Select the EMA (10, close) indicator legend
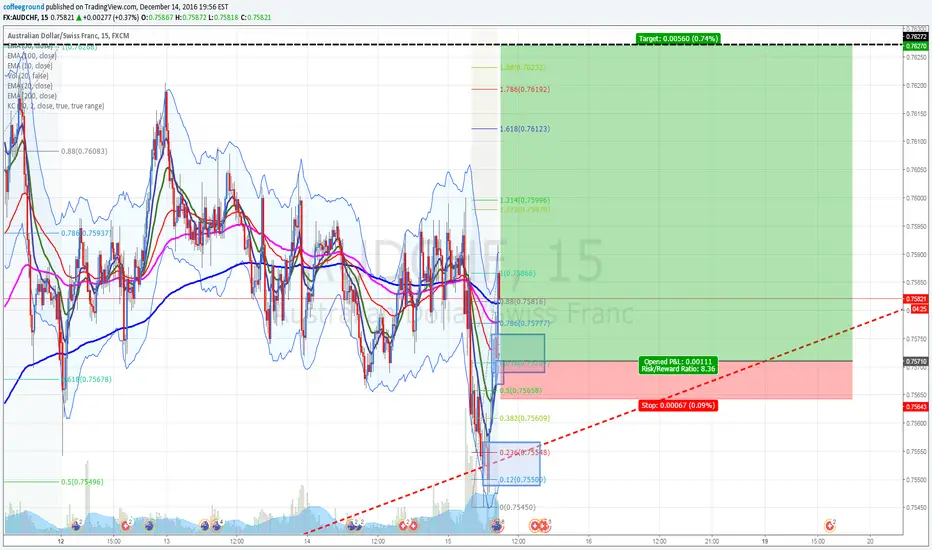Image resolution: width=932 pixels, height=550 pixels. [x=30, y=66]
